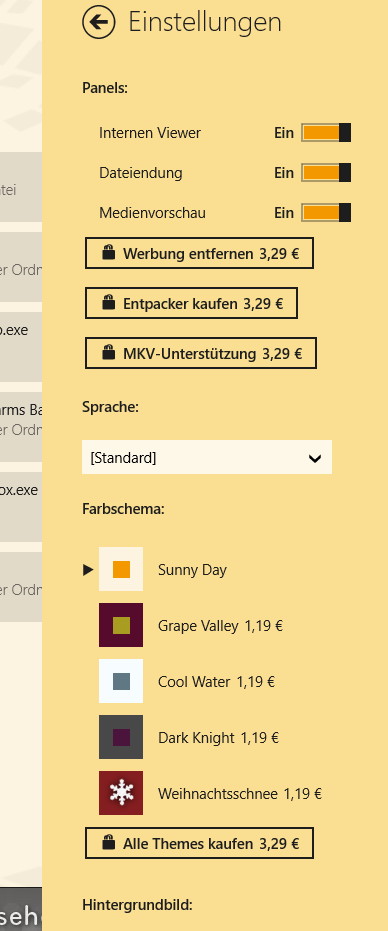Screen dimensions: 388x931
Task: Click the black arrow marker beside Sunny Day
Action: (88, 570)
